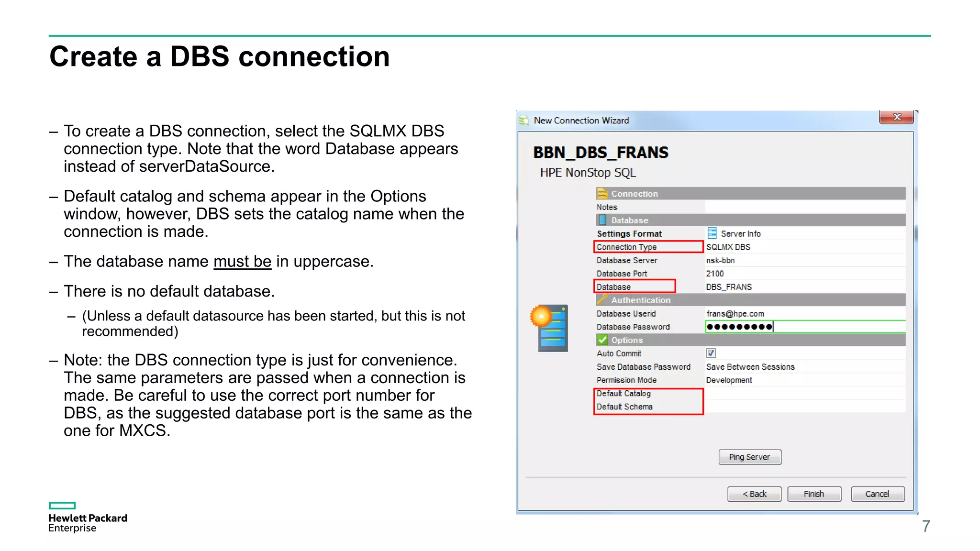980x551 pixels.
Task: Toggle the Auto Commit checkbox
Action: [711, 353]
